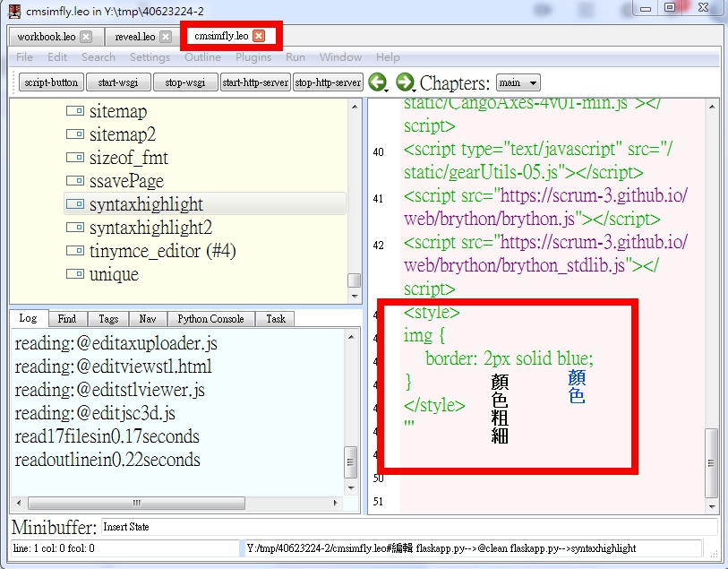Click the unique node box icon

click(x=75, y=275)
